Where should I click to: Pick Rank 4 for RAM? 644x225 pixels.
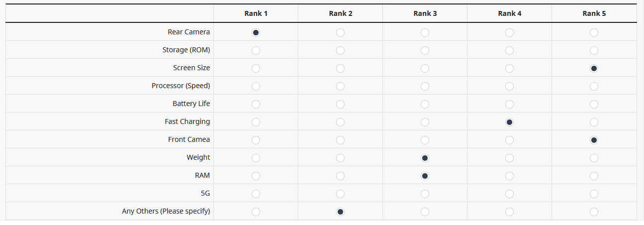tap(509, 176)
